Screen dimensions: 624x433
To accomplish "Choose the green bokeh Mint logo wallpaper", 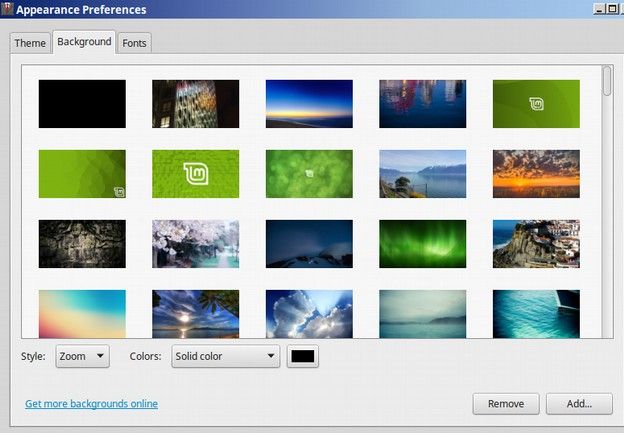I will click(x=309, y=174).
